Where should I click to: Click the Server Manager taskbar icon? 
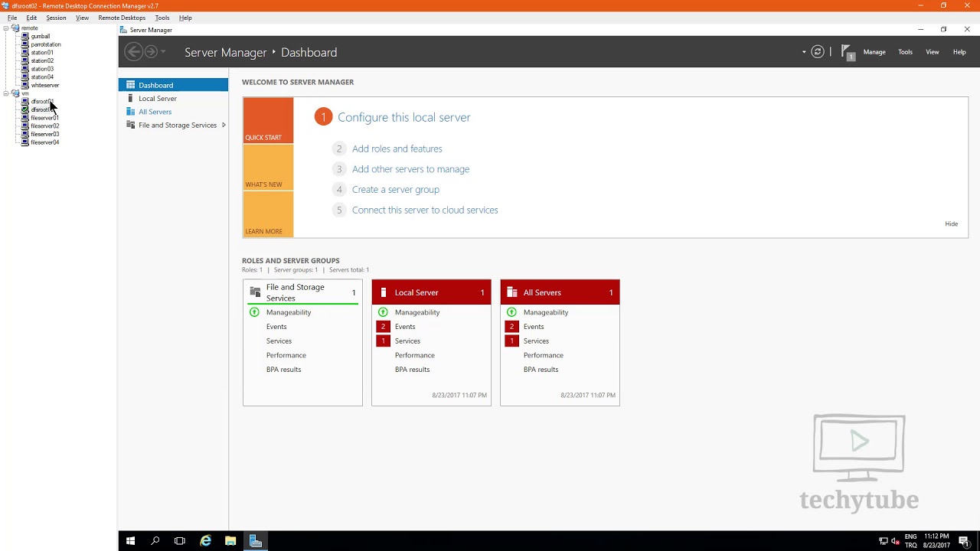tap(256, 541)
